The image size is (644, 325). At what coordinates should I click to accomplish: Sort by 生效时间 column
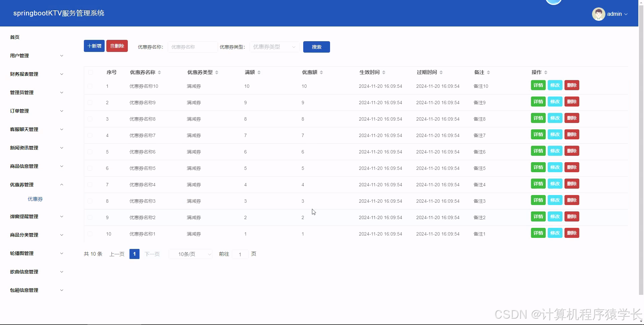tap(384, 72)
